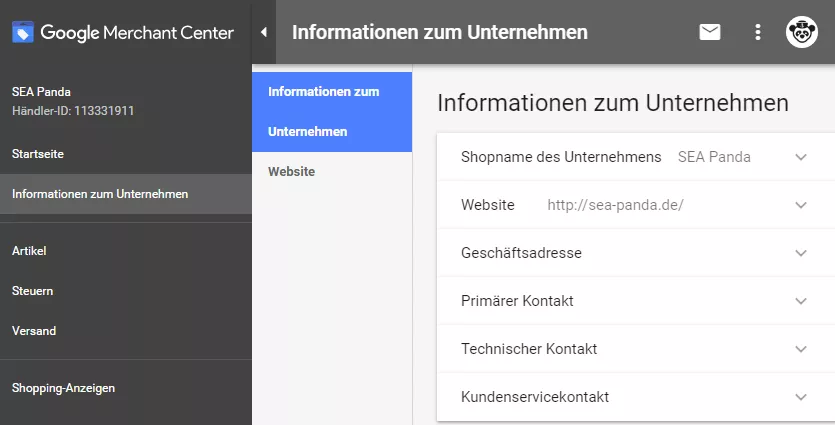Expand the Shopname des Unternehmens row chevron

tap(801, 157)
